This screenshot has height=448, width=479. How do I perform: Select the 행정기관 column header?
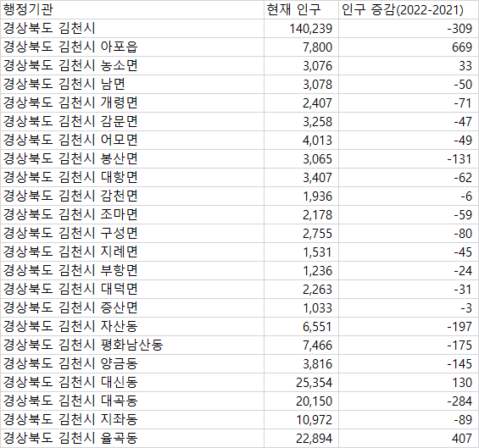click(132, 10)
